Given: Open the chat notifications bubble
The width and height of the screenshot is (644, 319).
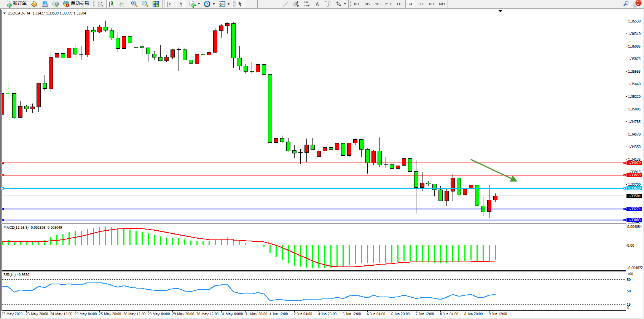Looking at the screenshot, I should pyautogui.click(x=636, y=4).
